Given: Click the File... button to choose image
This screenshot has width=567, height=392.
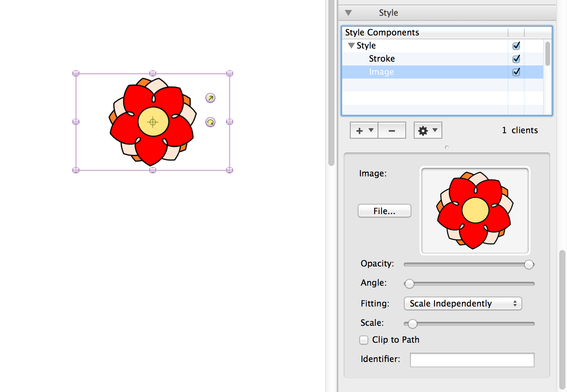Looking at the screenshot, I should [x=384, y=211].
